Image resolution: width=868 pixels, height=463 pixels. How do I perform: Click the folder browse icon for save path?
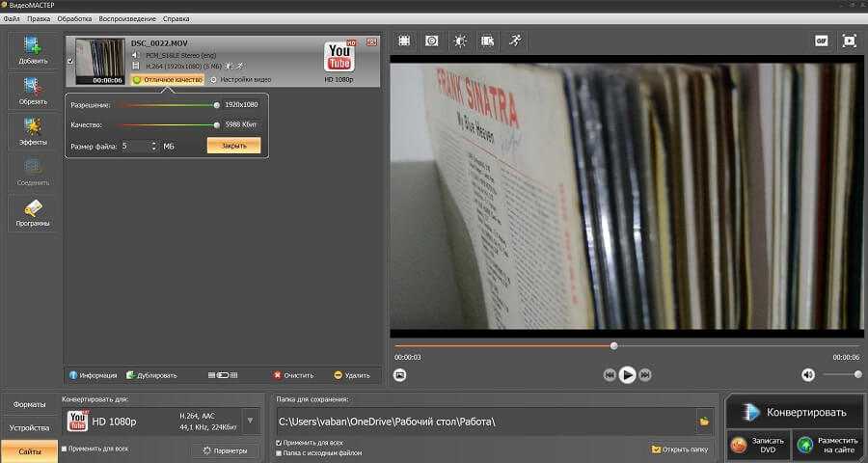click(x=704, y=421)
